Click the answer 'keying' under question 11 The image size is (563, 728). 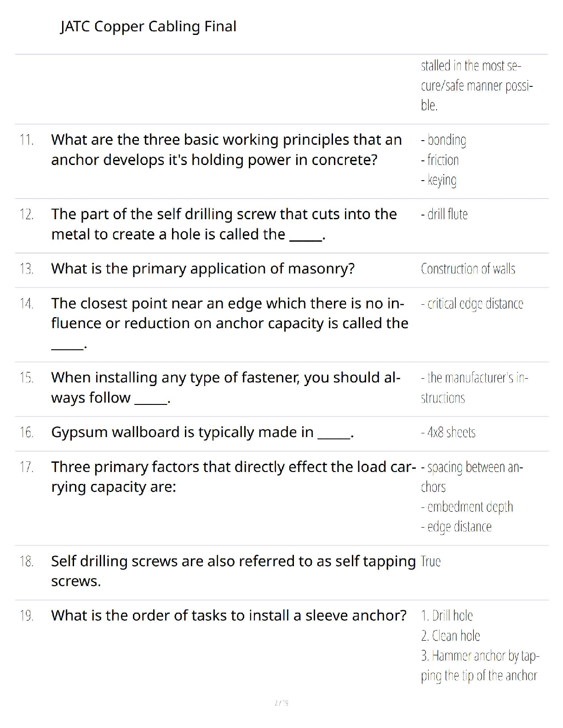pos(439,180)
